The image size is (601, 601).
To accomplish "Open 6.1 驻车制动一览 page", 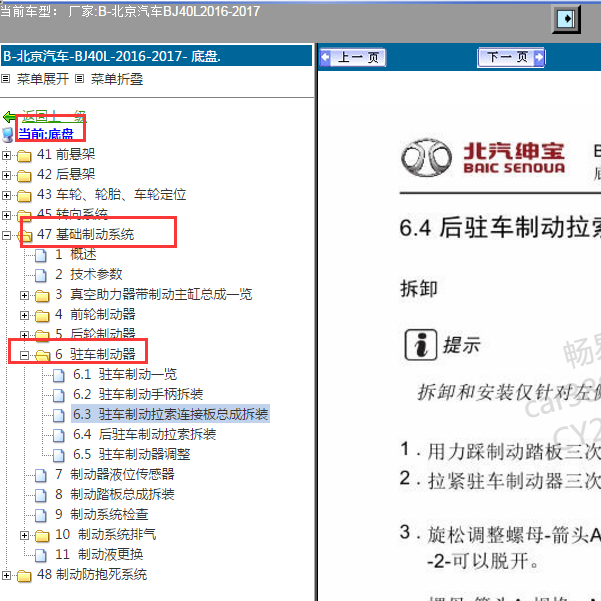I will (x=125, y=374).
